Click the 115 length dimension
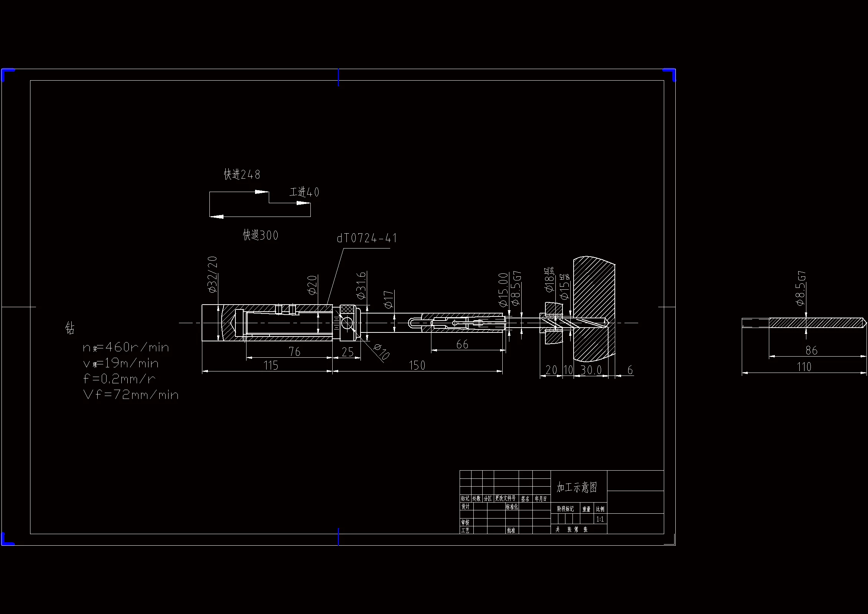868x614 pixels. (271, 366)
